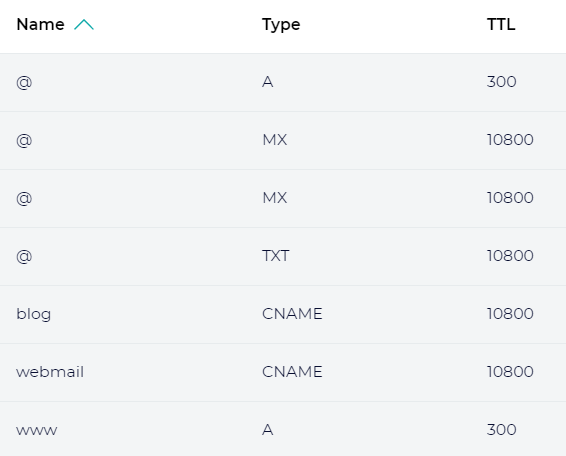Click the @ name in the A row
The image size is (566, 456).
(x=24, y=83)
